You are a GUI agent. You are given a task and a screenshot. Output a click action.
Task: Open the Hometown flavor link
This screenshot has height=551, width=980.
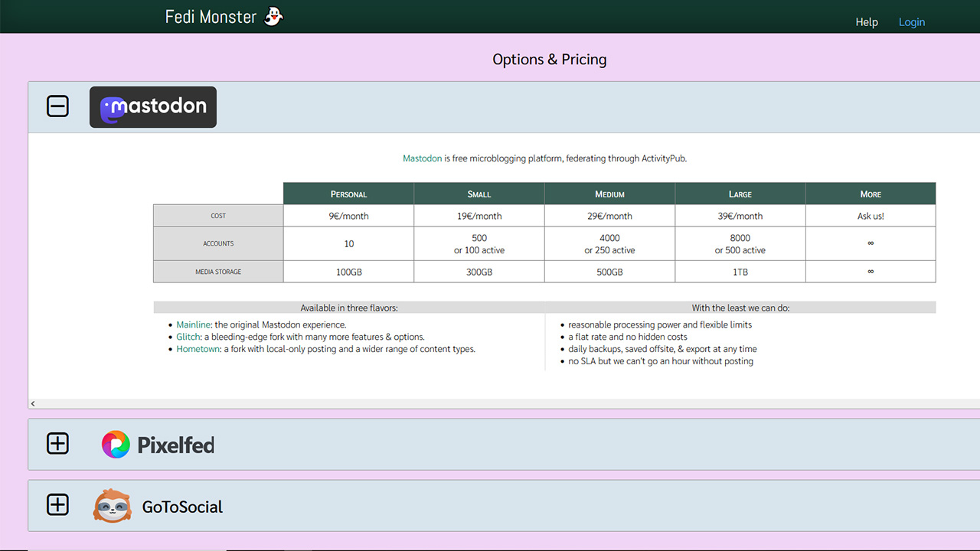click(198, 349)
